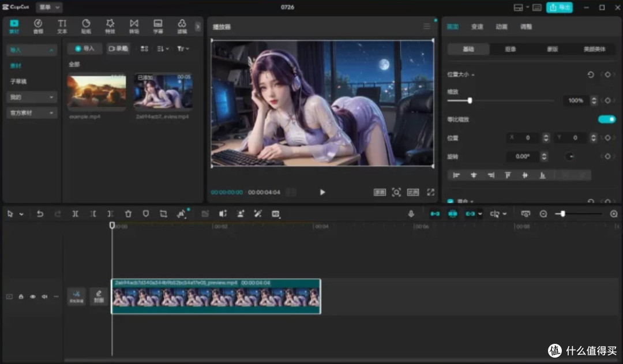Image resolution: width=623 pixels, height=364 pixels.
Task: Align clip to left edge icon
Action: [456, 175]
